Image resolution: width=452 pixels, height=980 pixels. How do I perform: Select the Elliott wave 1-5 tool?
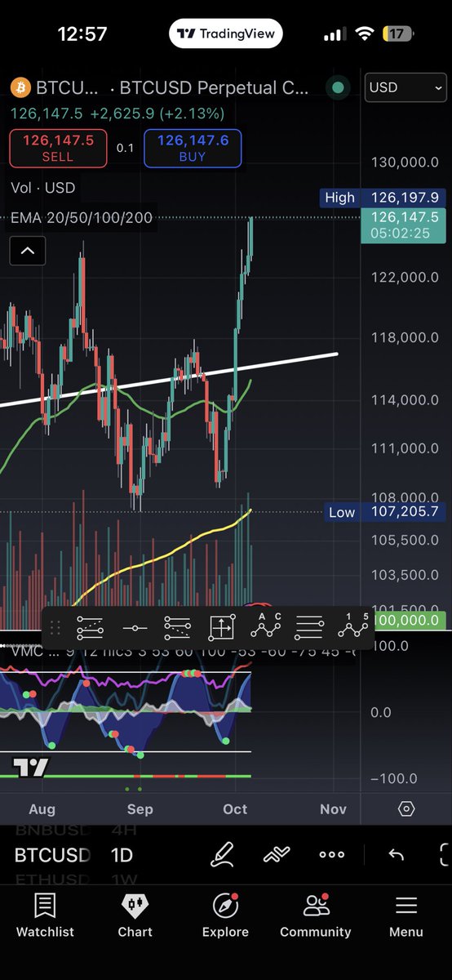(x=353, y=626)
